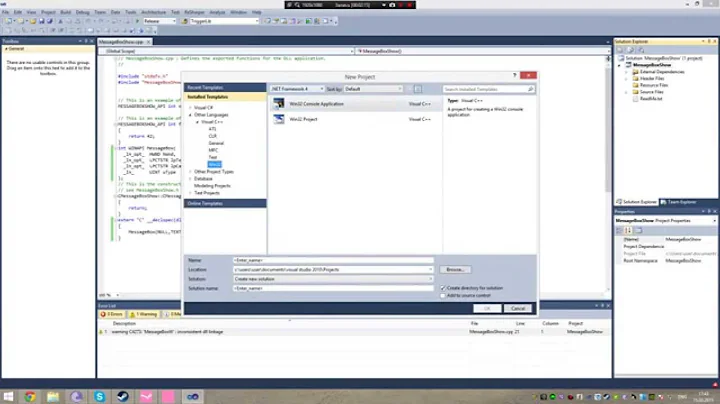Open the File menu
720x404 pixels.
(x=5, y=12)
